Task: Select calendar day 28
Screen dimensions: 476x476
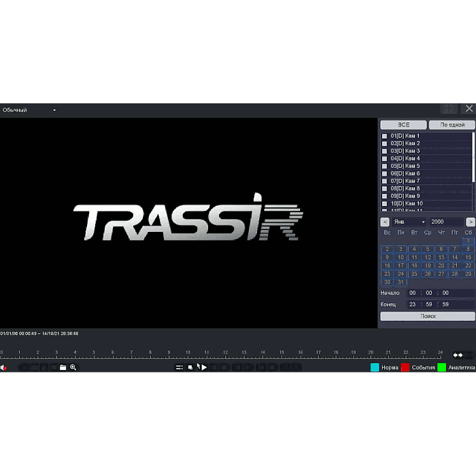Action: click(x=455, y=274)
